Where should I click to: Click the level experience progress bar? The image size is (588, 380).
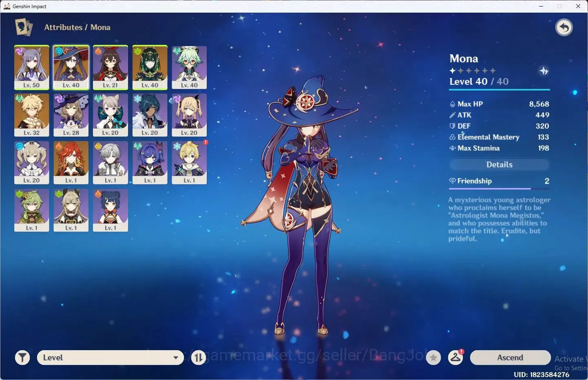[500, 89]
